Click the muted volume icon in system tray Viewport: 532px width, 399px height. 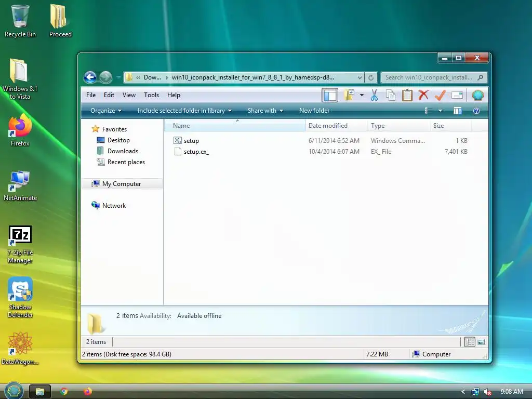(487, 392)
